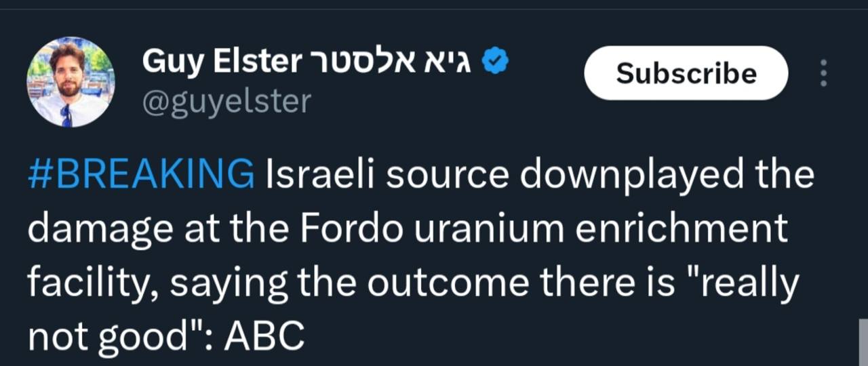Screen dimensions: 868x366
Task: Click the @guyelster handle
Action: (226, 102)
